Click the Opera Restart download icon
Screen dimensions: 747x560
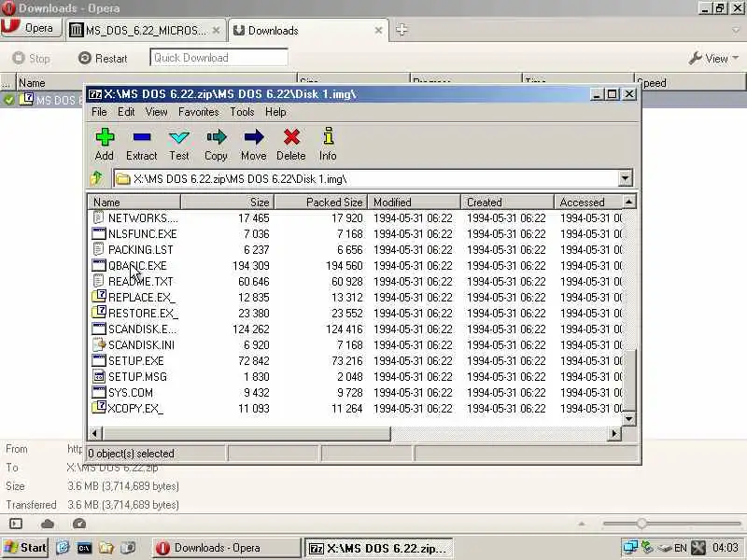tap(85, 58)
